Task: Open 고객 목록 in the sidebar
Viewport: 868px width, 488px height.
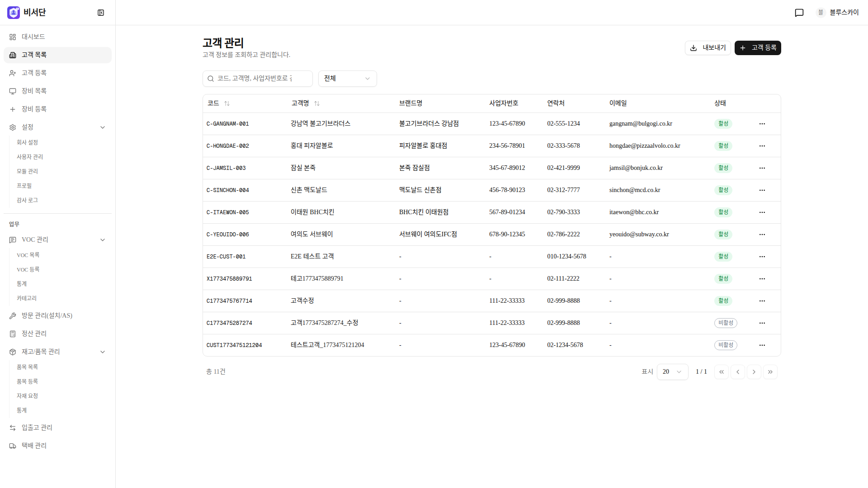Action: 57,55
